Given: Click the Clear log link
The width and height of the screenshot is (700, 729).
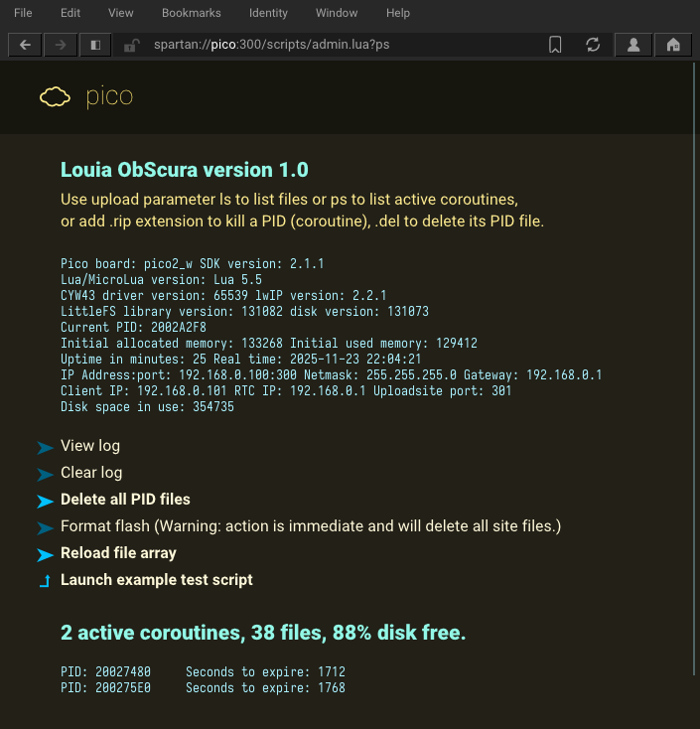Looking at the screenshot, I should 91,473.
